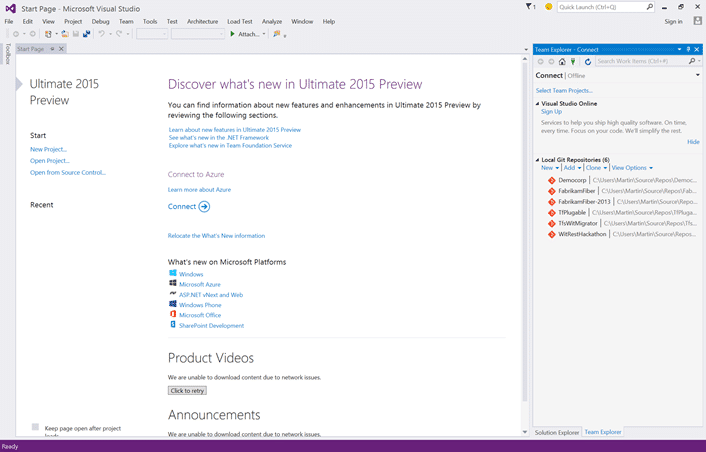This screenshot has height=452, width=706.
Task: Click the green Attach play button
Action: point(232,34)
